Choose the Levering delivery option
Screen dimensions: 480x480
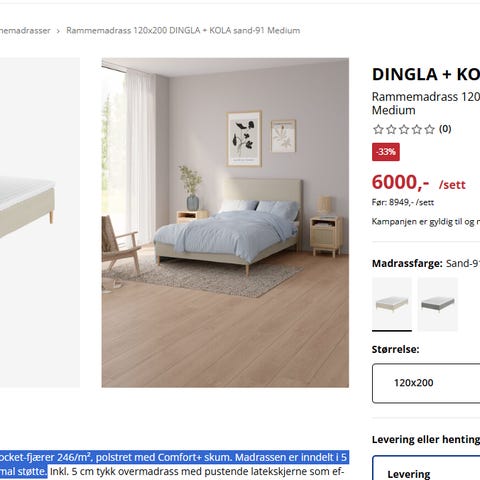[x=426, y=468]
